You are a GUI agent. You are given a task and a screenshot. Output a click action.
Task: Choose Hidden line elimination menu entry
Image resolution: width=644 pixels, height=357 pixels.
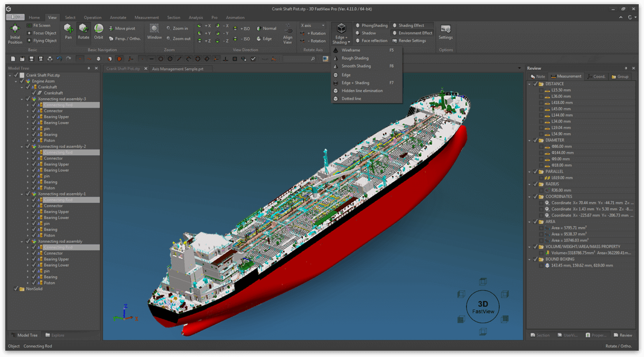367,91
